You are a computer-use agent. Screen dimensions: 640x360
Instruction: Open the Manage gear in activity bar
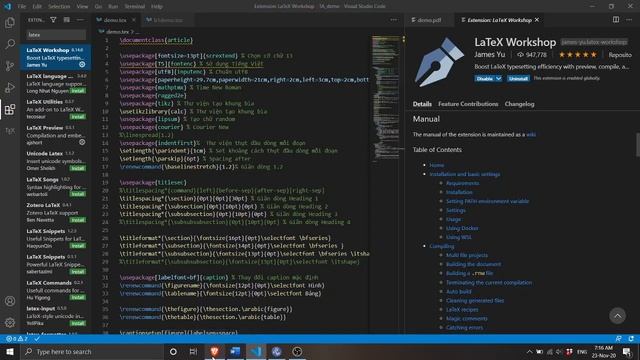point(10,322)
